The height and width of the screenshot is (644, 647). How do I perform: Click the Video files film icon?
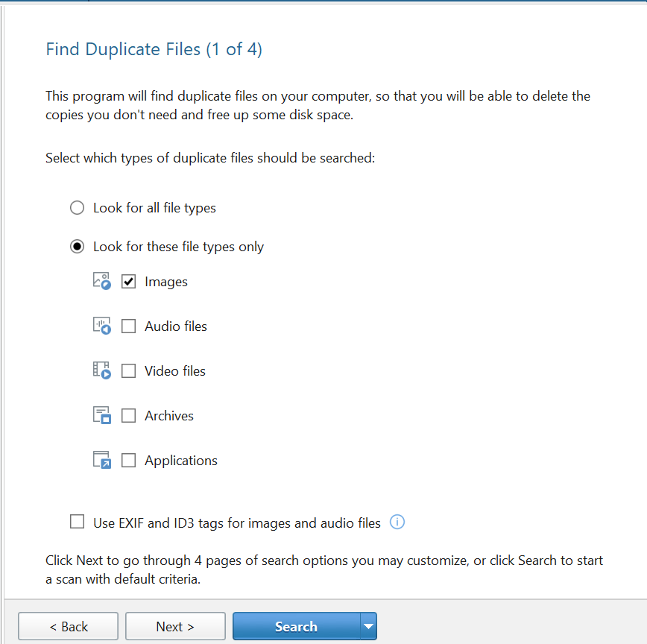[x=102, y=370]
